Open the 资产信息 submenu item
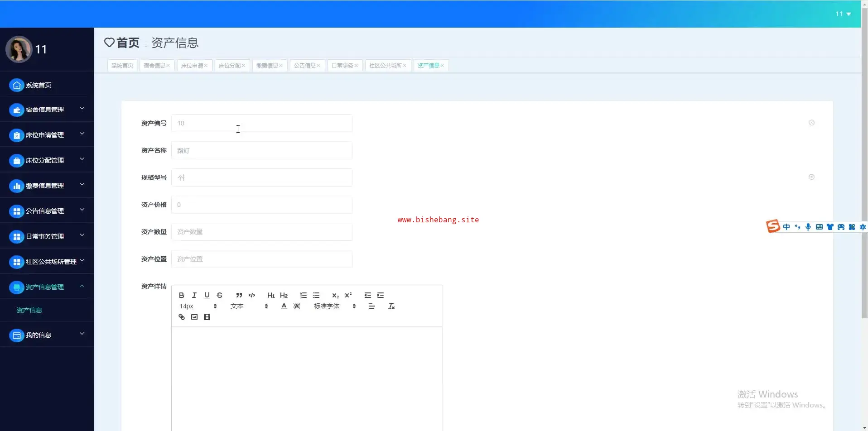Viewport: 868px width, 431px height. (29, 310)
